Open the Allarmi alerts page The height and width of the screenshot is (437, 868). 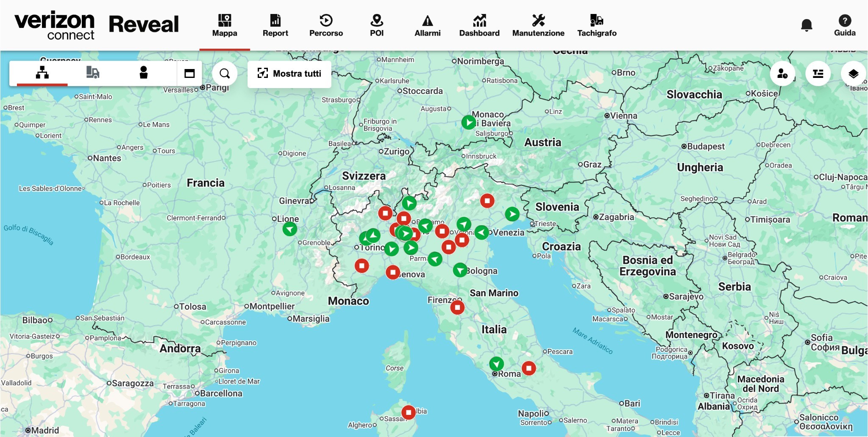pos(427,25)
